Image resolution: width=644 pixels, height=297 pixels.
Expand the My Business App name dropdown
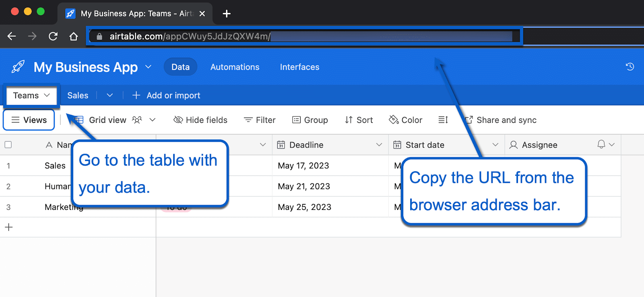click(148, 67)
